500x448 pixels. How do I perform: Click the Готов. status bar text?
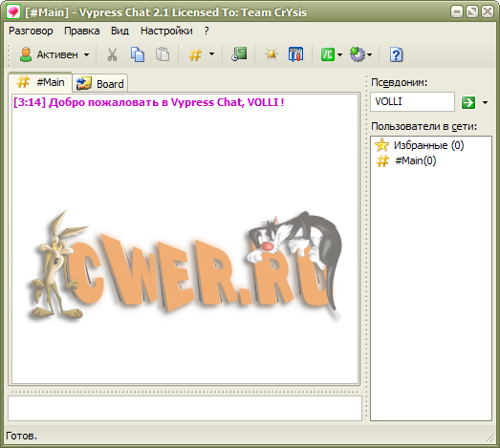point(22,436)
